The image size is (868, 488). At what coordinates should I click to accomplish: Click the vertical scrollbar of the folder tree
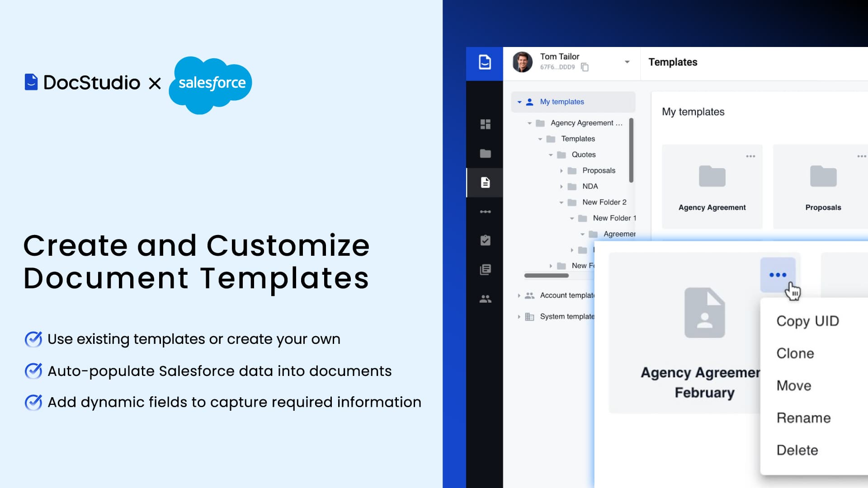pos(631,150)
